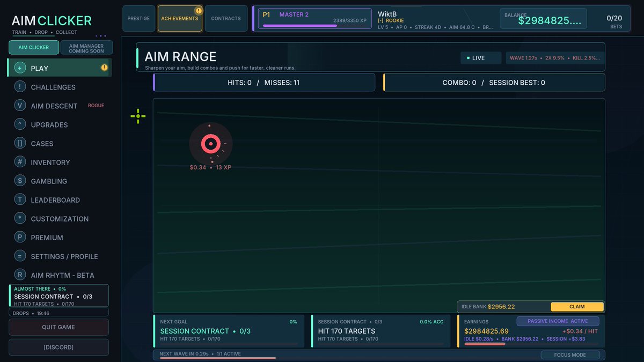Image resolution: width=644 pixels, height=362 pixels.
Task: Click the "+$0.34 / HIT" earnings text
Action: click(580, 331)
